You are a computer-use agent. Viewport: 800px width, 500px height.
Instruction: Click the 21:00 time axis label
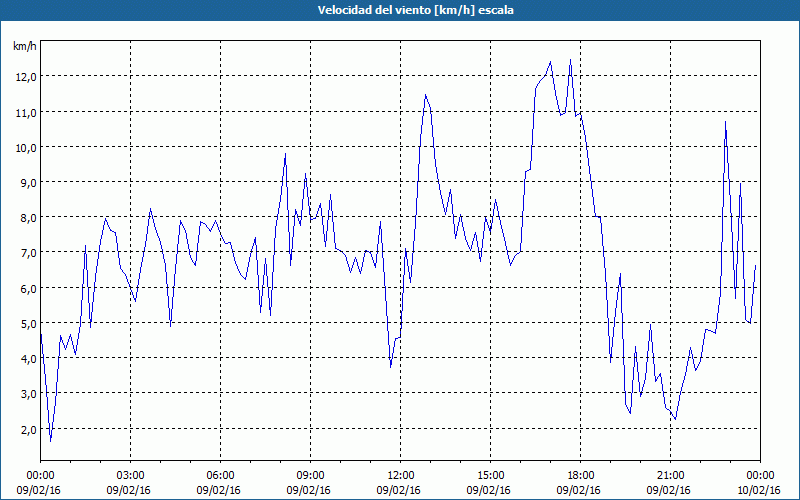[670, 476]
